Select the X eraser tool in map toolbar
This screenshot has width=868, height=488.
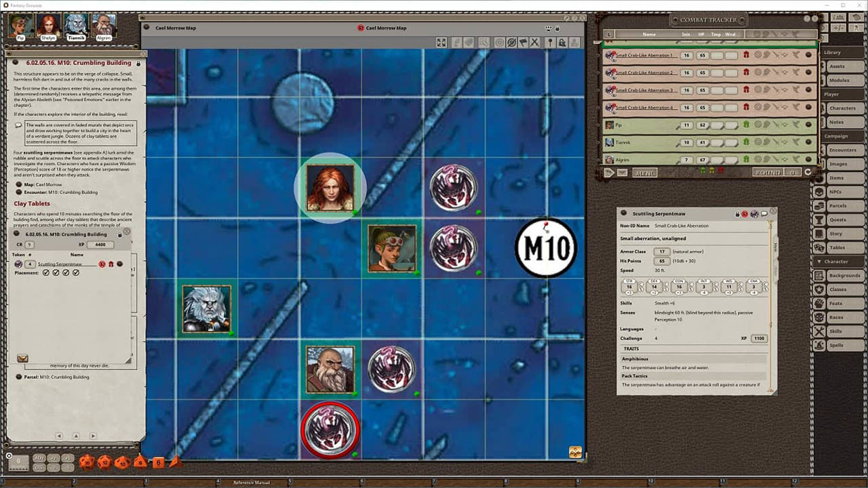point(534,43)
